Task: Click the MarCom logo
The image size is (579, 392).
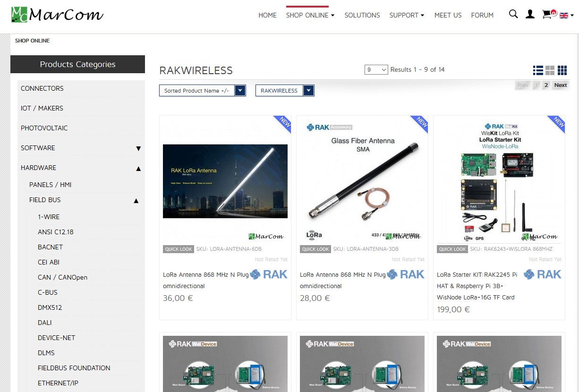Action: (x=57, y=15)
